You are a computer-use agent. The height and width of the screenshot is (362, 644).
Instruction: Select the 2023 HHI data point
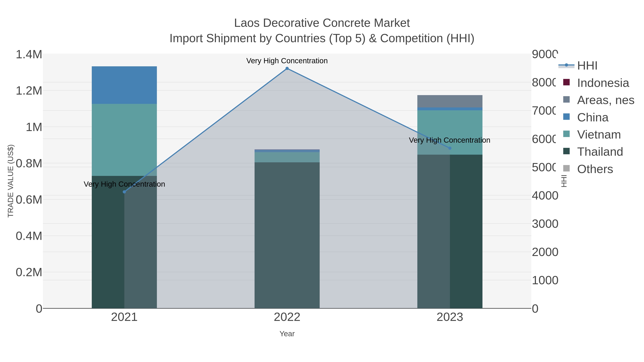coord(450,148)
